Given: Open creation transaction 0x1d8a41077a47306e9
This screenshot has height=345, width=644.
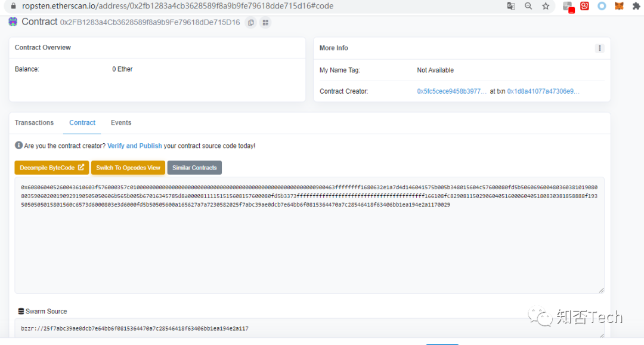Looking at the screenshot, I should [x=543, y=91].
